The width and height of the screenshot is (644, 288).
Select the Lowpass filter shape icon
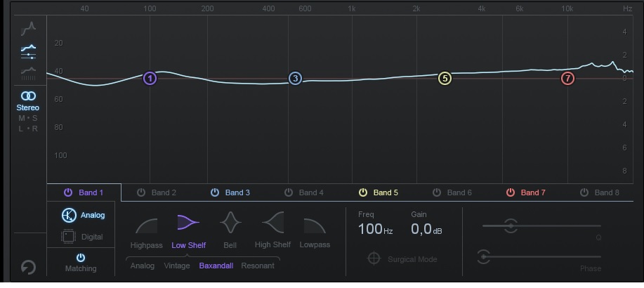click(x=315, y=225)
